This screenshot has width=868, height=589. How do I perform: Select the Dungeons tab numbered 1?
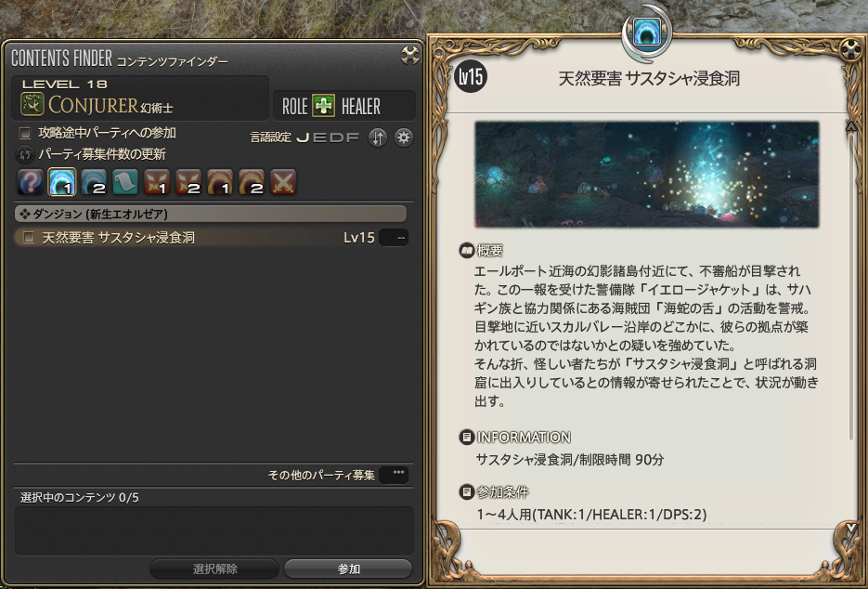(62, 182)
